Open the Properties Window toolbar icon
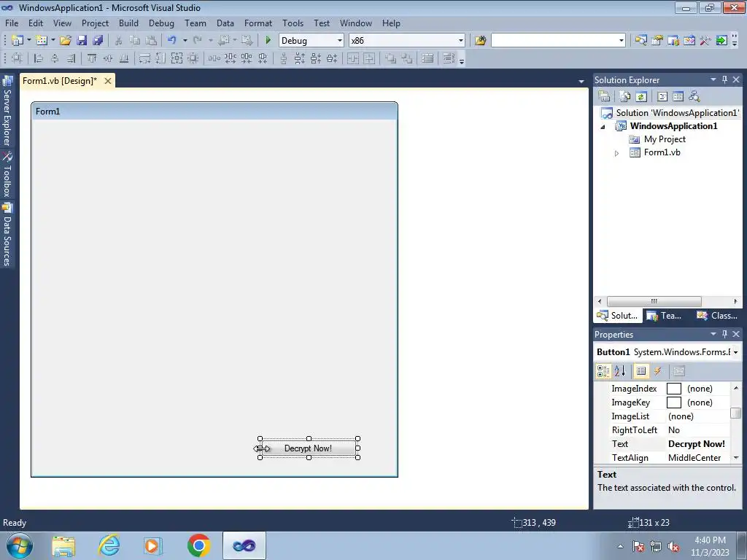This screenshot has height=560, width=747. tap(657, 41)
